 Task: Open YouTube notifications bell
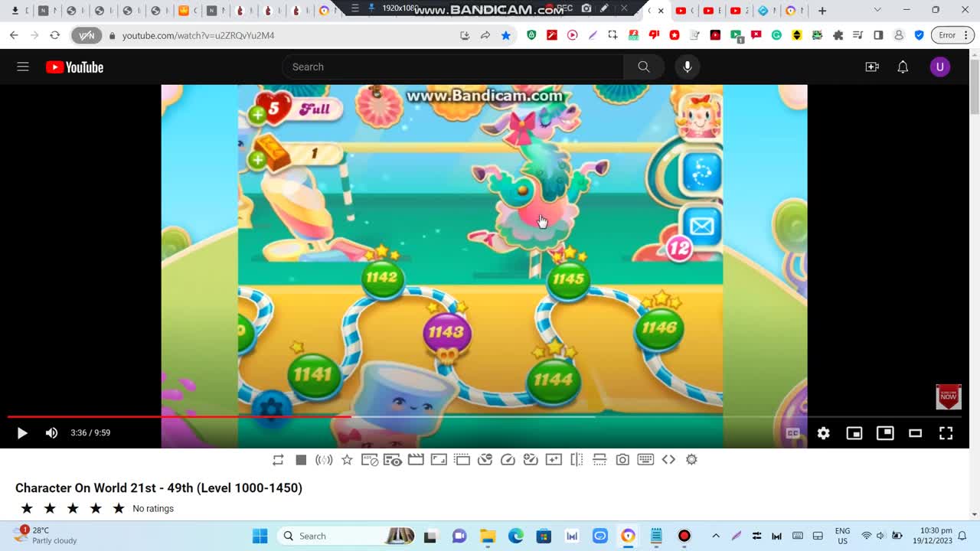click(x=903, y=67)
